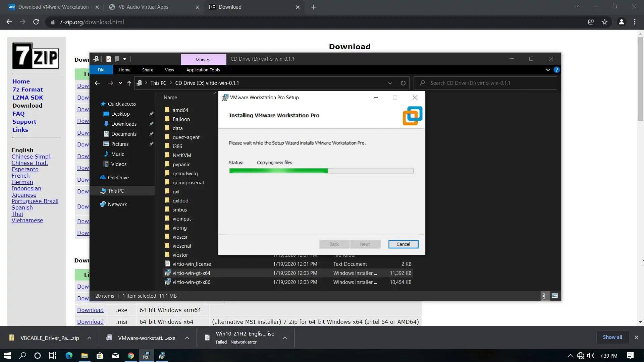
Task: Click the Chrome share page icon
Action: 591,22
